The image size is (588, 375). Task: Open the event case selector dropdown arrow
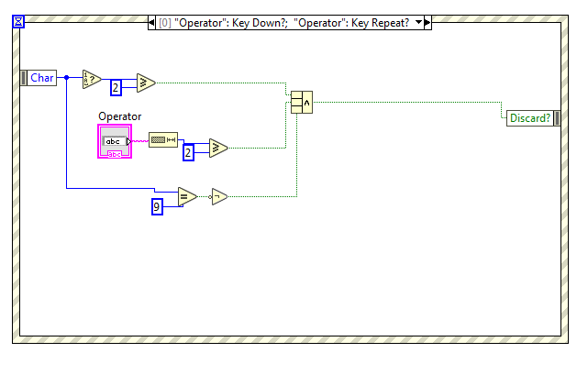419,23
